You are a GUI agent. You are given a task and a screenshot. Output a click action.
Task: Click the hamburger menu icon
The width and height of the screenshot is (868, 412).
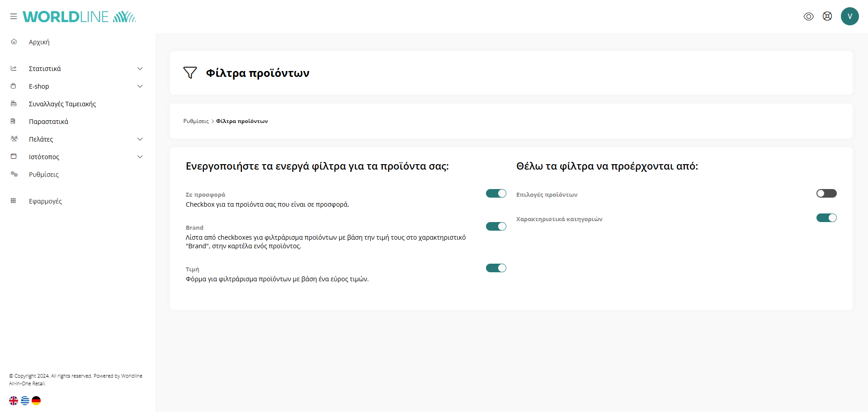[x=14, y=16]
